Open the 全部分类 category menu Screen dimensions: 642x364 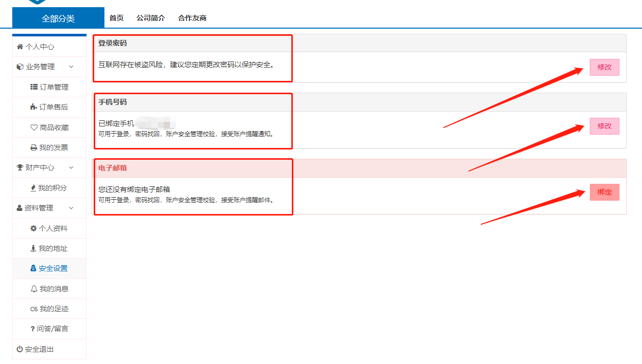(x=58, y=18)
